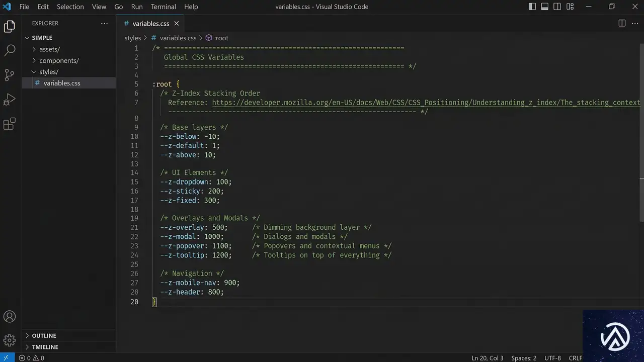This screenshot has width=644, height=362.
Task: Open the View menu
Action: (99, 7)
